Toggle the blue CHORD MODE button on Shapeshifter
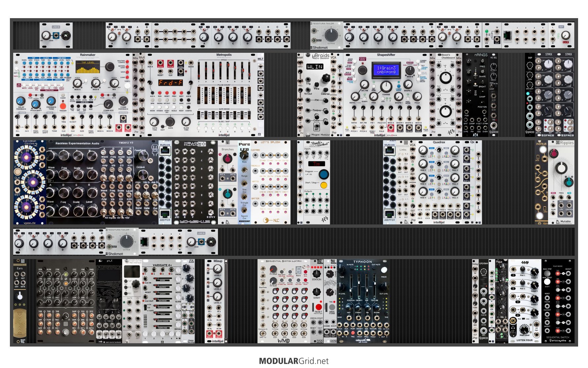The height and width of the screenshot is (368, 588). [399, 86]
